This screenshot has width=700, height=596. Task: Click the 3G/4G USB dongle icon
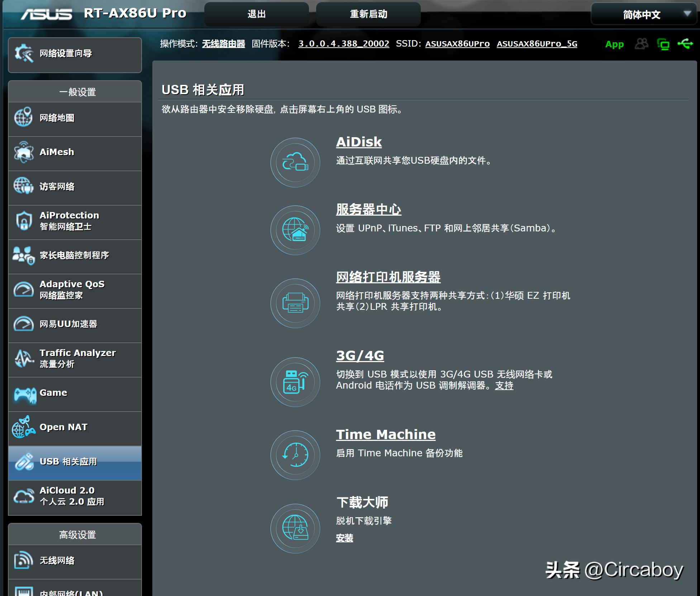click(295, 383)
